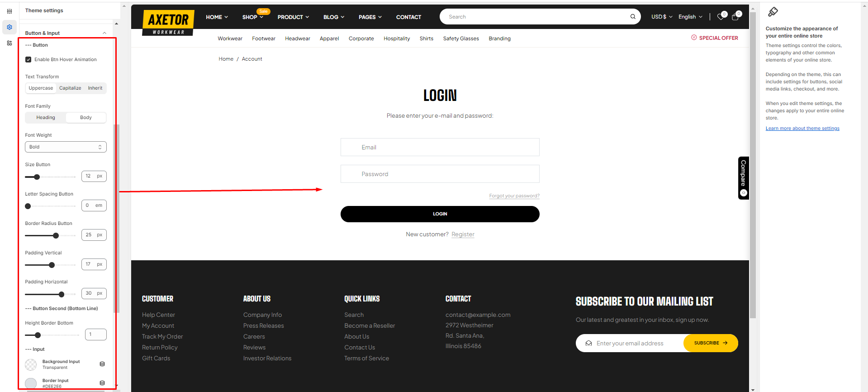Toggle Enable Btn Hover Animation checkbox

[28, 60]
